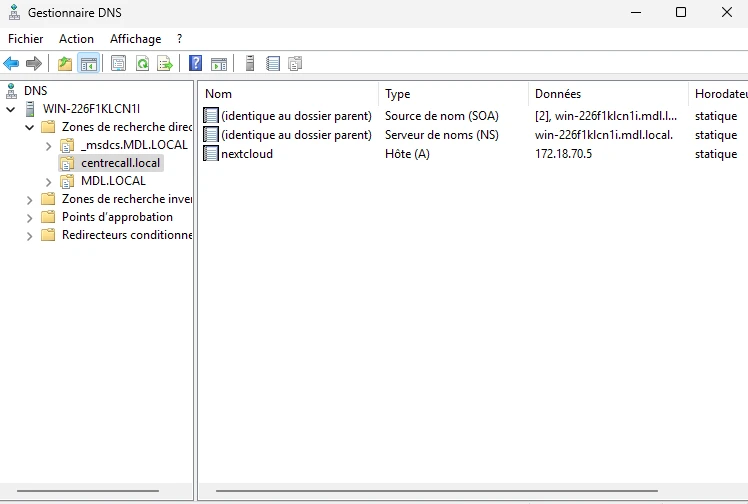Image resolution: width=748 pixels, height=504 pixels.
Task: Expand Points d'approbation
Action: pos(30,218)
